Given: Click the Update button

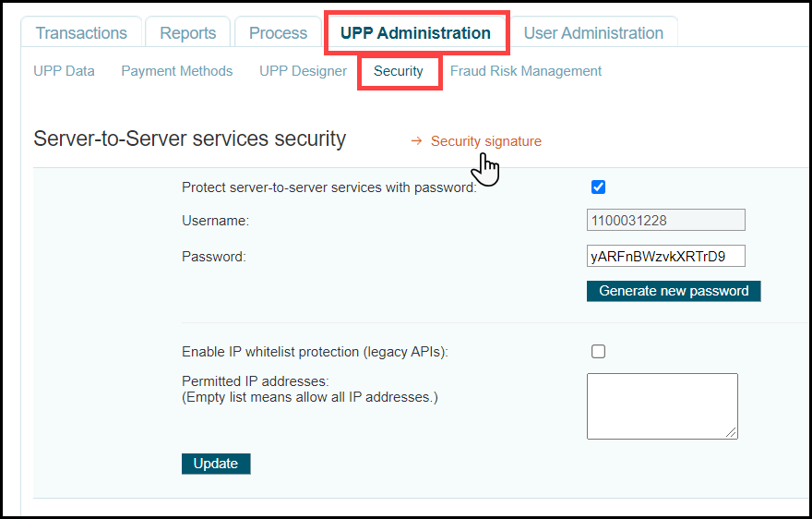Looking at the screenshot, I should pos(216,464).
